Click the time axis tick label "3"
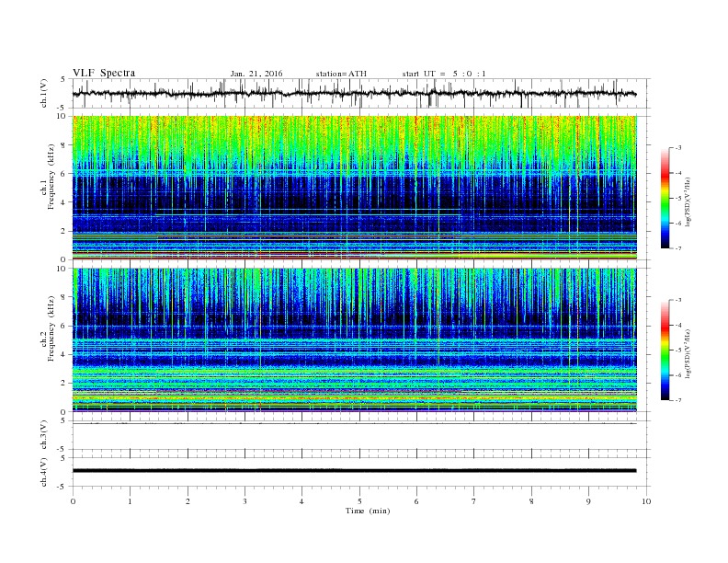 (245, 501)
